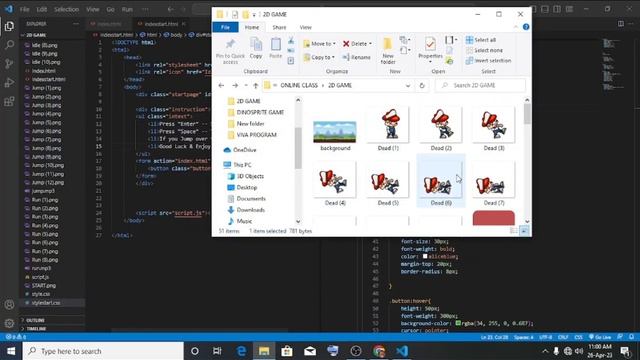This screenshot has width=640, height=360.
Task: Show hidden system tray icons chevron
Action: point(545,351)
